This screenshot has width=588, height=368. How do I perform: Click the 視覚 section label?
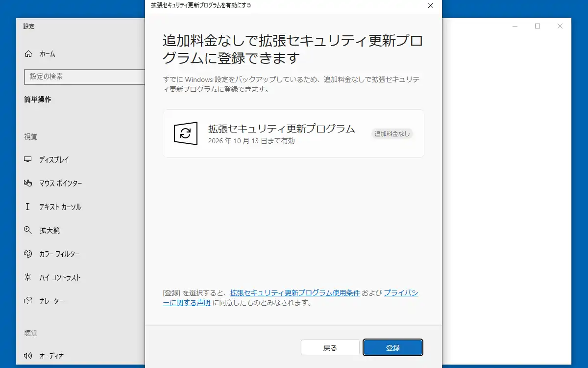(x=31, y=137)
